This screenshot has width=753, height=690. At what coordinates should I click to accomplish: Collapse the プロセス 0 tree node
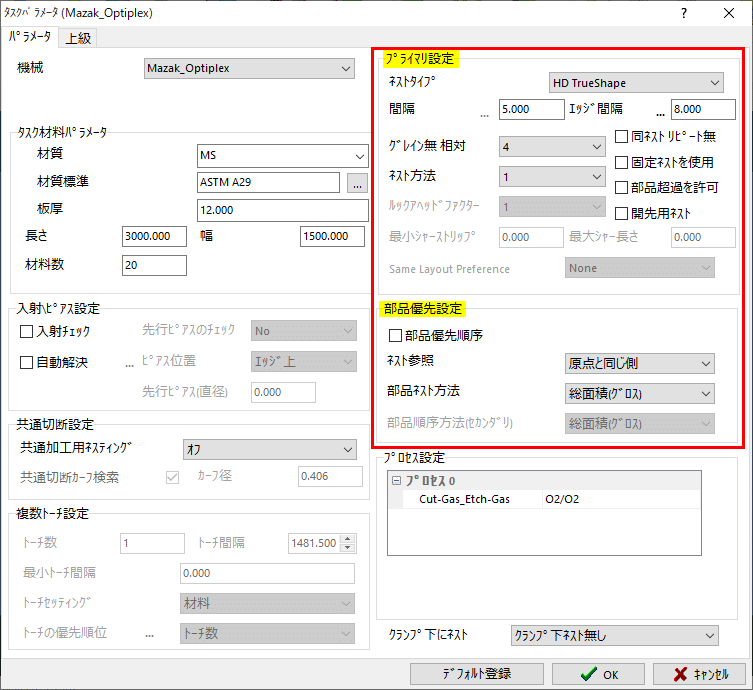396,481
